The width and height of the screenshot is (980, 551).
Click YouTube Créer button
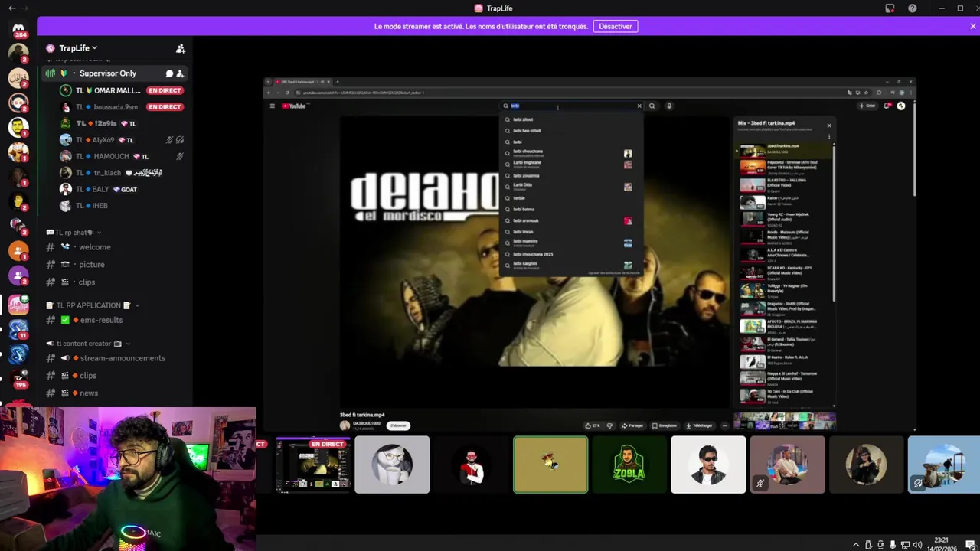pos(867,106)
